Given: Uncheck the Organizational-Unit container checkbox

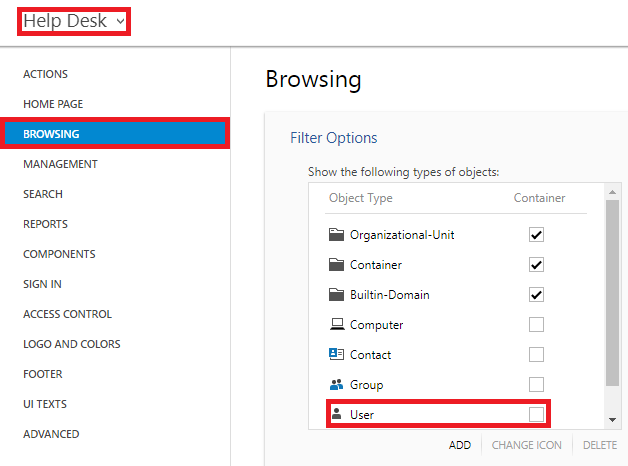Looking at the screenshot, I should pyautogui.click(x=536, y=235).
